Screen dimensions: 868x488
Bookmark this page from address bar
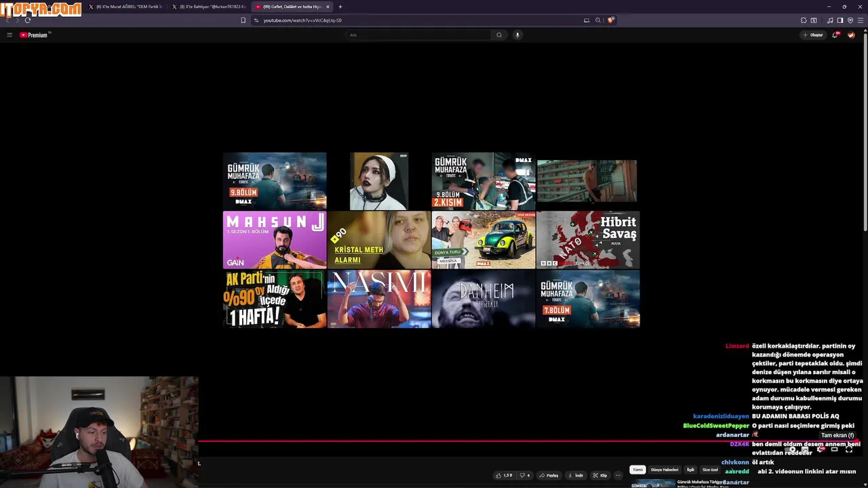(243, 20)
